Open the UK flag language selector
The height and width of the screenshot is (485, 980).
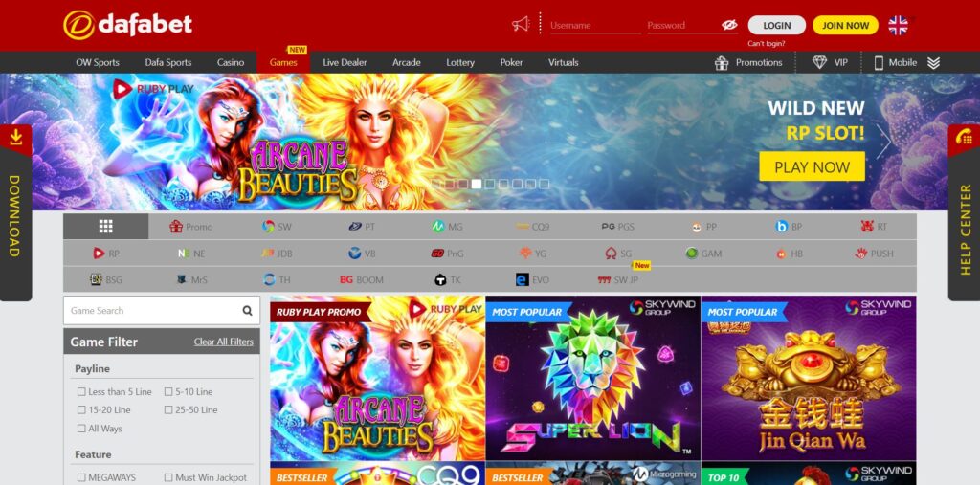898,25
